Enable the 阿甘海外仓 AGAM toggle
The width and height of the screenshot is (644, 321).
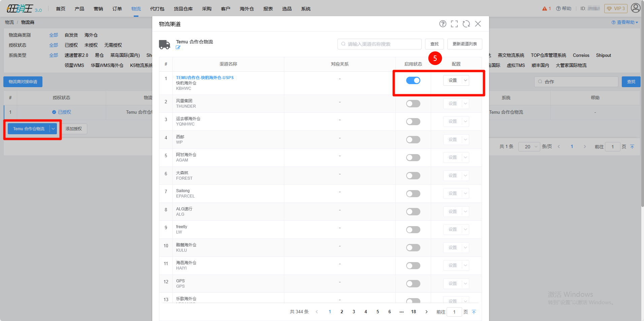[x=413, y=157]
